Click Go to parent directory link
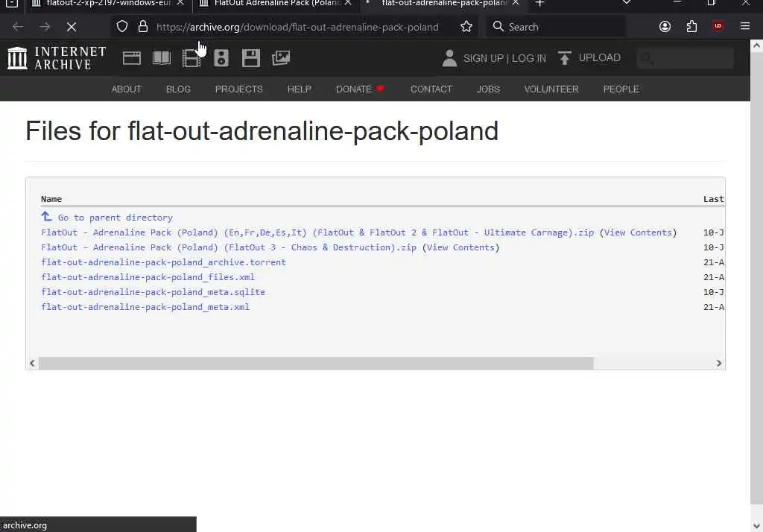This screenshot has width=763, height=532. coord(115,218)
